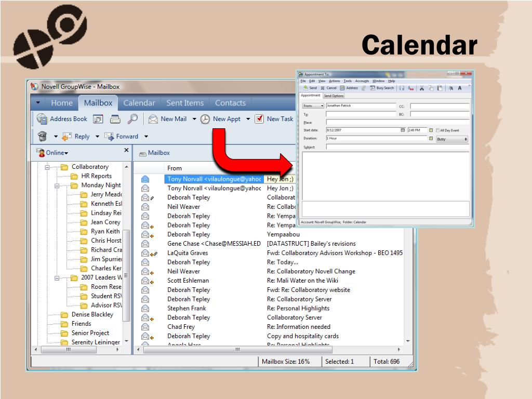The width and height of the screenshot is (532, 399).
Task: Click the Subject field in Appointment window
Action: pos(397,147)
